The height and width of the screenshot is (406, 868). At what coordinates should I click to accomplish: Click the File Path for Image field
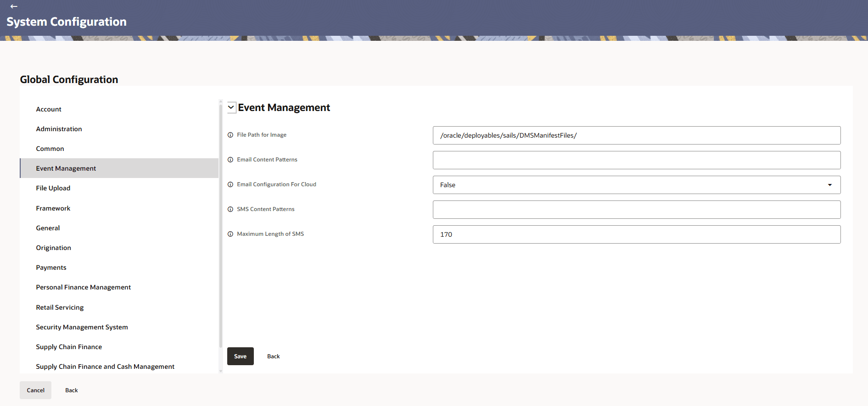637,135
